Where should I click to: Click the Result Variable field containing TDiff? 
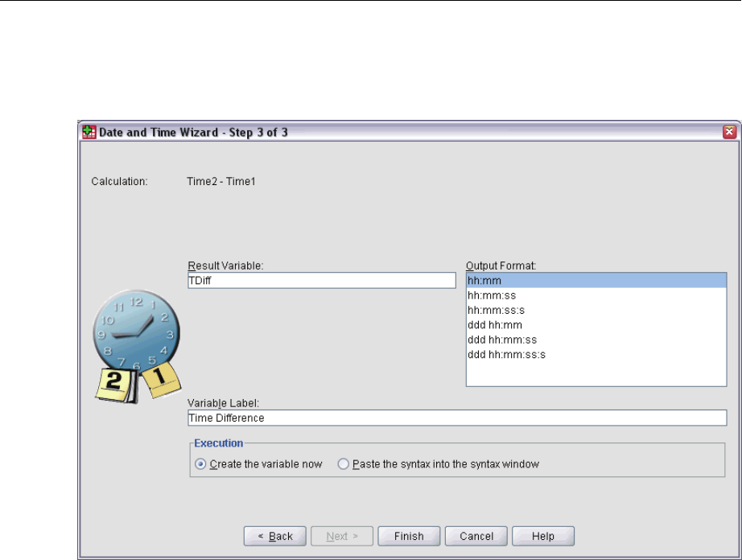(322, 281)
